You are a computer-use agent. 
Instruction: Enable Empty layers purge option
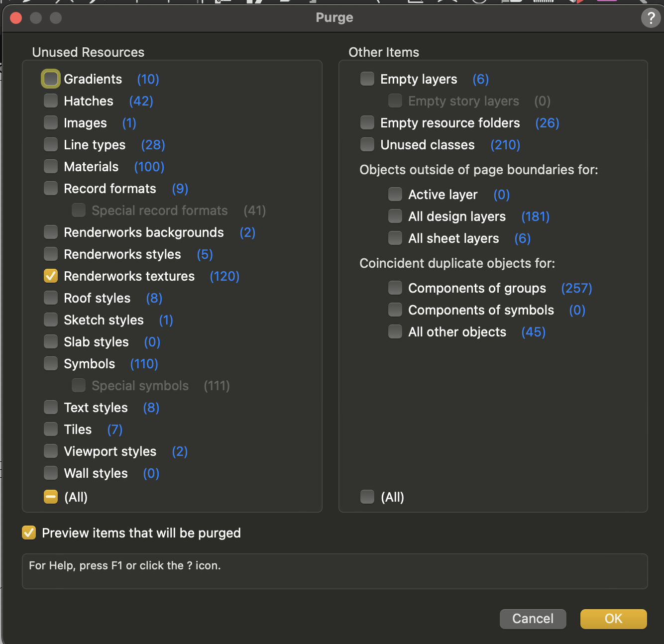tap(367, 79)
